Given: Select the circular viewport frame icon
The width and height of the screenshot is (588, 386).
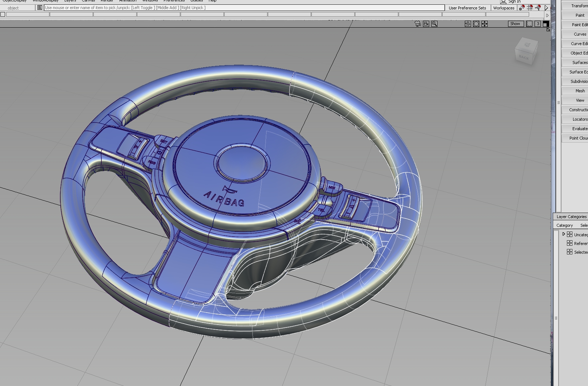Looking at the screenshot, I should click(x=476, y=24).
